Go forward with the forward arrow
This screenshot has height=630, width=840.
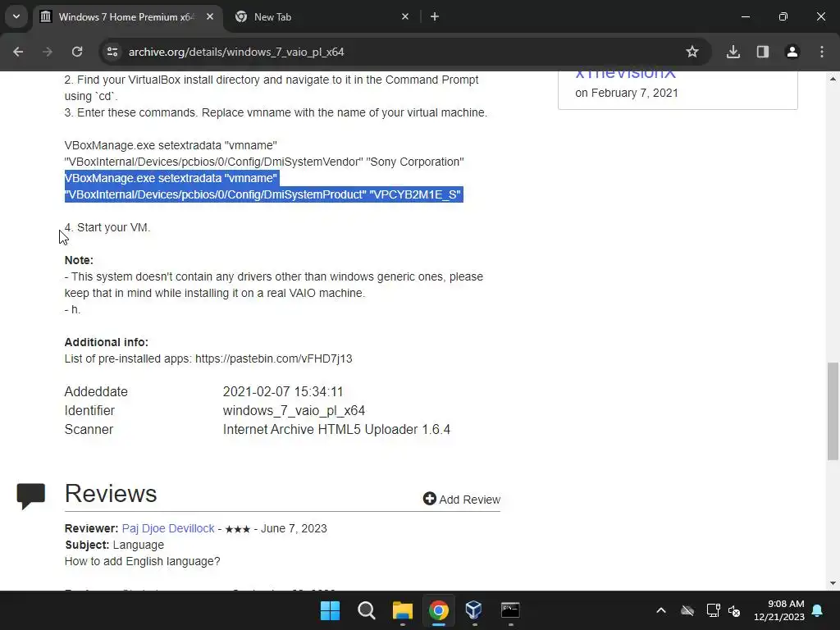coord(48,52)
